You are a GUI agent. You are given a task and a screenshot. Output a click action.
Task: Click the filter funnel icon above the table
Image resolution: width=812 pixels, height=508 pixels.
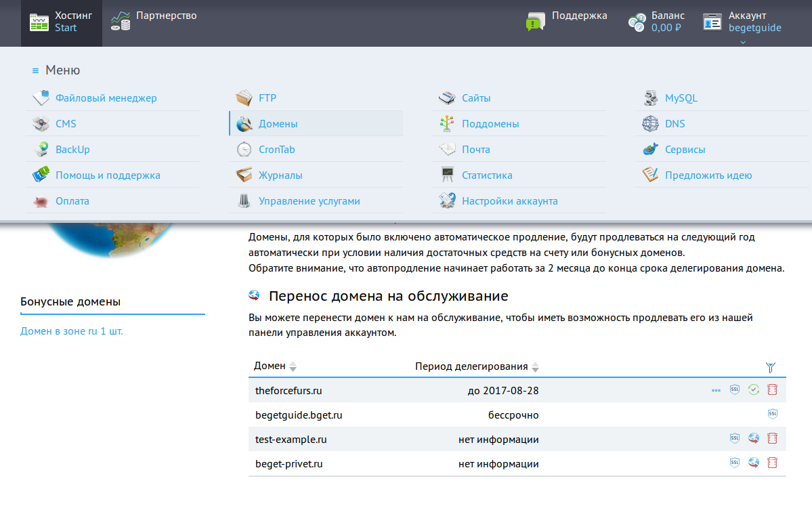click(x=771, y=367)
